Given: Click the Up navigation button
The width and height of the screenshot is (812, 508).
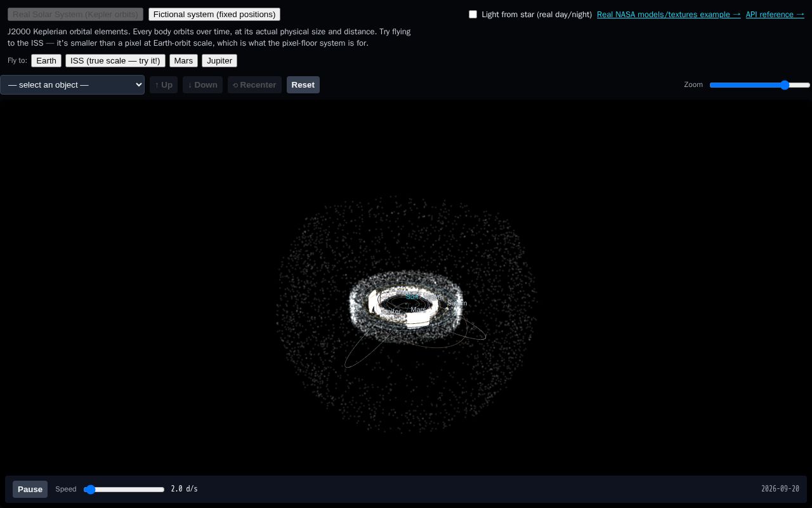Looking at the screenshot, I should click(164, 84).
